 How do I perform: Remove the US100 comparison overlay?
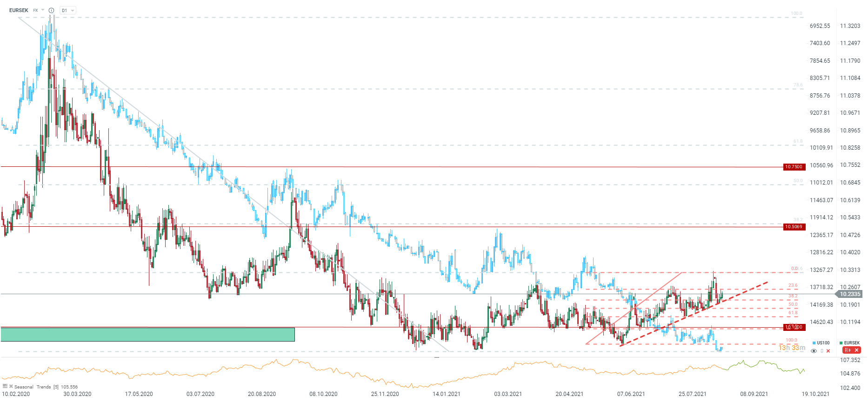coord(828,351)
